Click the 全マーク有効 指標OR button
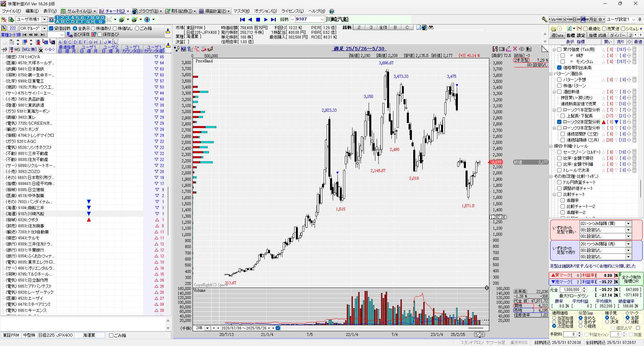 (x=631, y=279)
